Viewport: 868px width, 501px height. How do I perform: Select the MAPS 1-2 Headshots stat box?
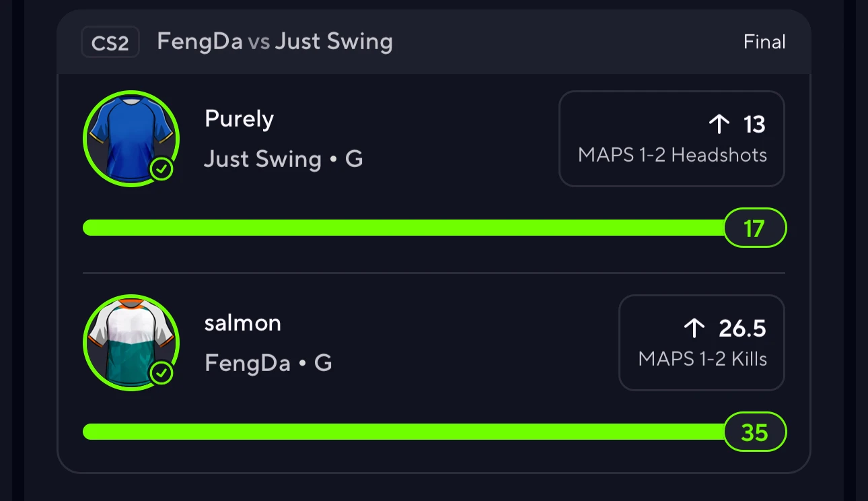[x=672, y=138]
